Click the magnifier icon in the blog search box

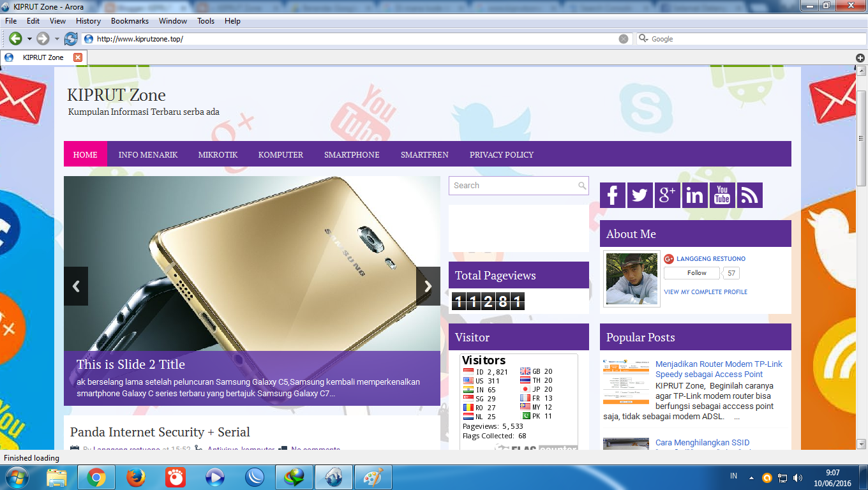pos(581,186)
